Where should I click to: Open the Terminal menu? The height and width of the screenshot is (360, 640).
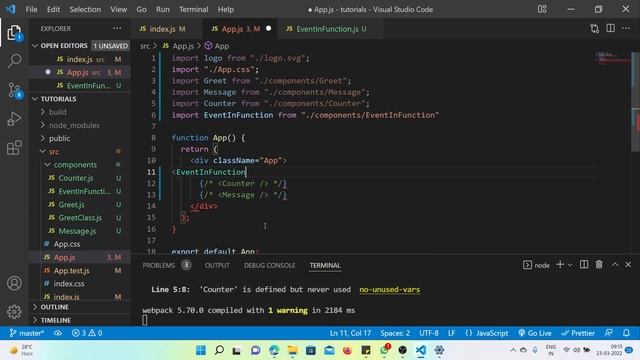(x=193, y=9)
